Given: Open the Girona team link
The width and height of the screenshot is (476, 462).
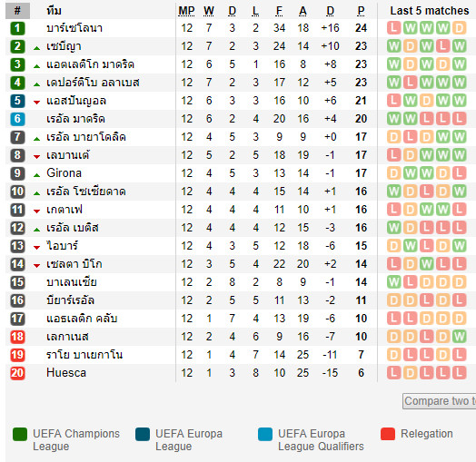Looking at the screenshot, I should [64, 173].
